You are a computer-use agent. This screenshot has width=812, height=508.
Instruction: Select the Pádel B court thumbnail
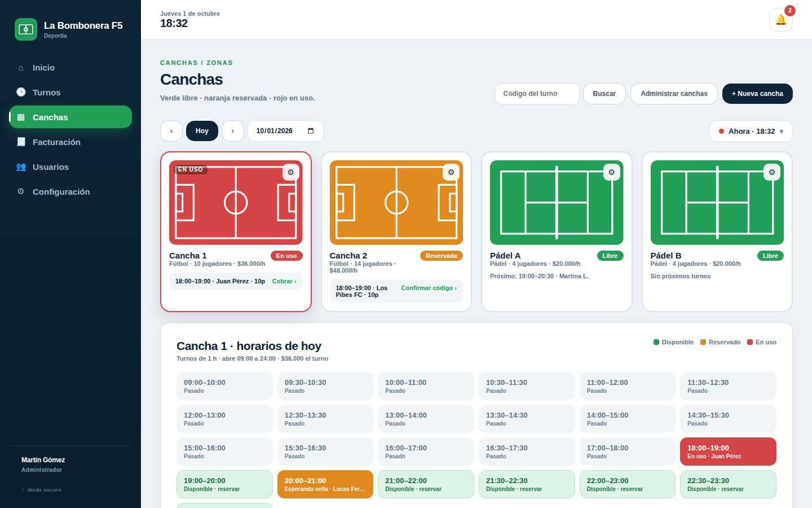[717, 203]
